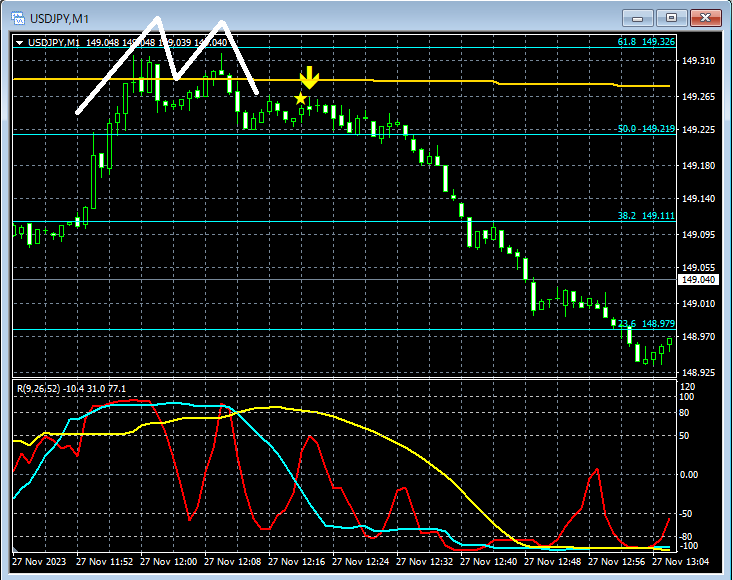Viewport: 733px width, 580px height.
Task: Click the 148.925 price scale value
Action: coord(698,372)
